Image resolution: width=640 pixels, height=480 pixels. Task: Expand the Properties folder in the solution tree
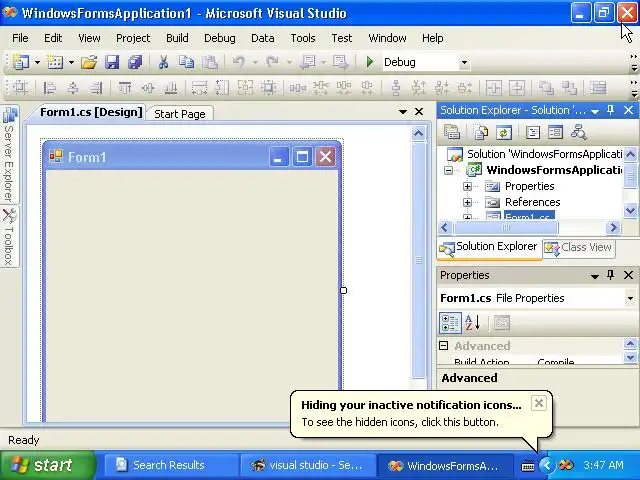coord(467,186)
